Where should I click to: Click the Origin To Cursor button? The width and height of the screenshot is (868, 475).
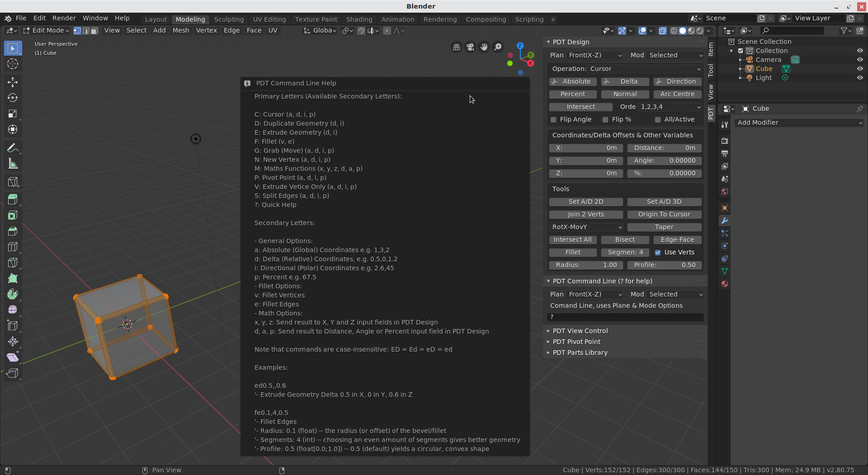(x=664, y=214)
